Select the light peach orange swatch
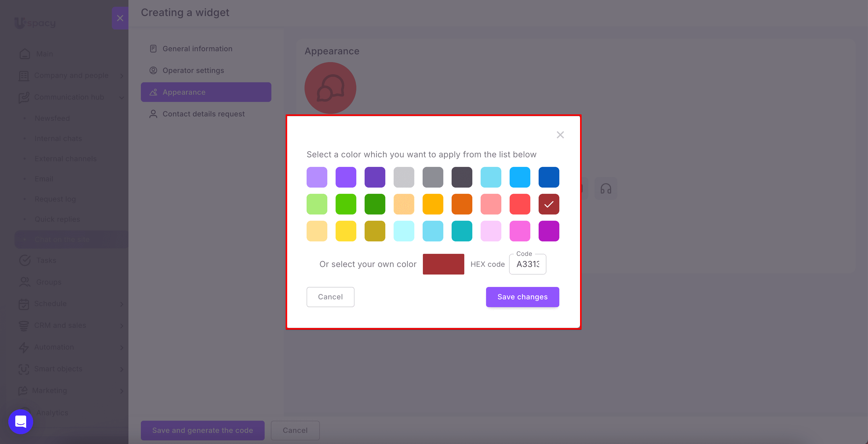Screen dimensions: 868x444 pos(404,204)
